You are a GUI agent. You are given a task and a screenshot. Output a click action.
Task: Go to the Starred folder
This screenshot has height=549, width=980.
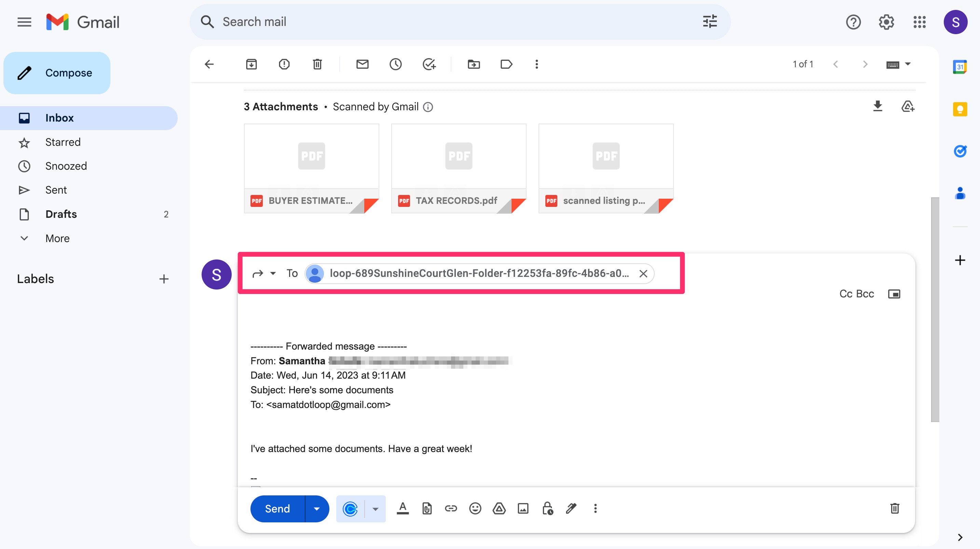pos(63,142)
